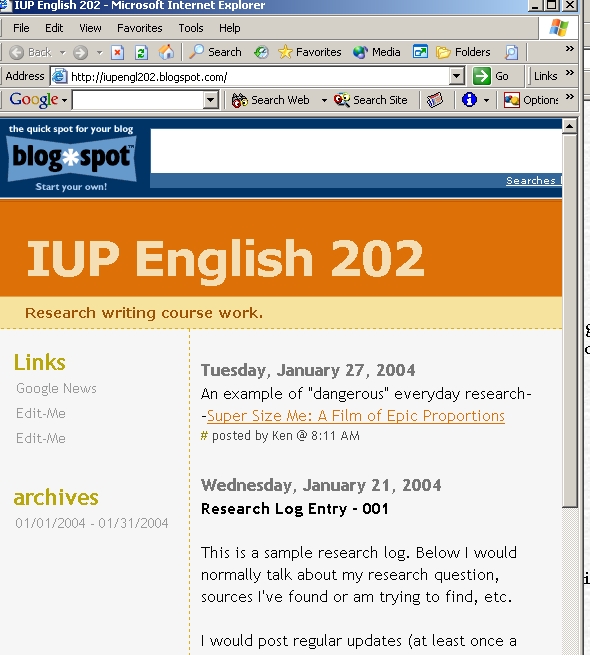Click the Google News sidebar link
The width and height of the screenshot is (590, 655).
click(56, 388)
